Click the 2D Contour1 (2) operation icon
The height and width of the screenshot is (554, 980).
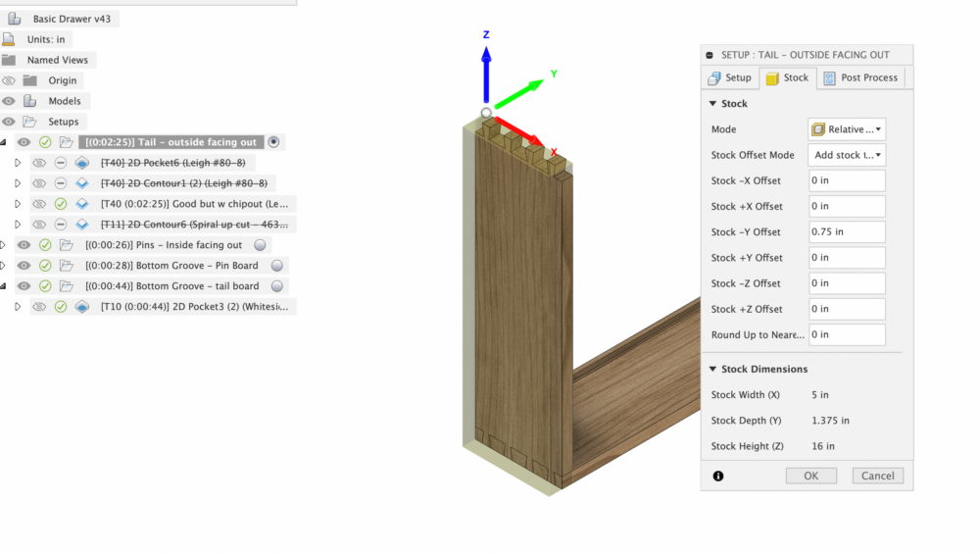[x=82, y=183]
